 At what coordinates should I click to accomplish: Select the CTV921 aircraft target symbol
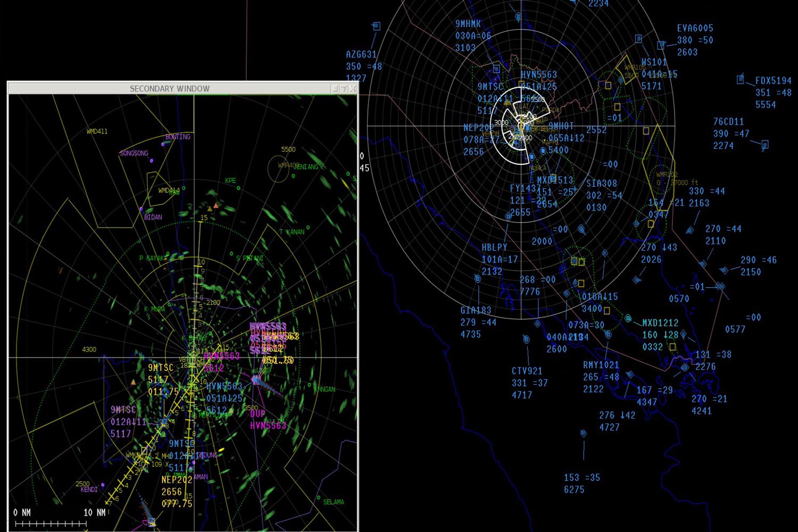pos(526,339)
